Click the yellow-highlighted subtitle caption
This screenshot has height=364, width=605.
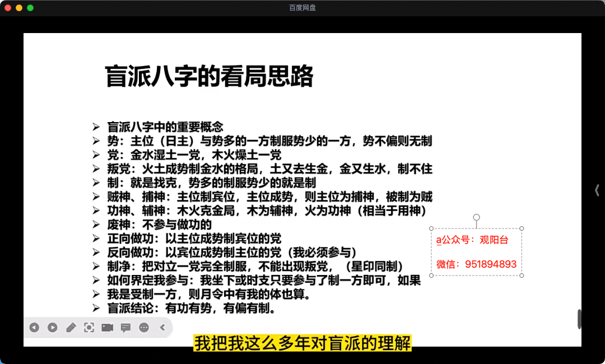302,343
